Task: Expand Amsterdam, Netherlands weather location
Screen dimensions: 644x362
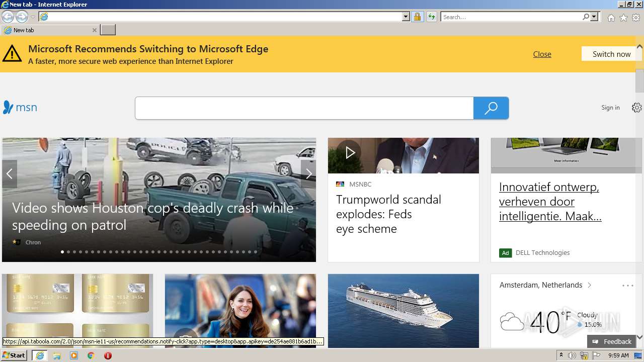Action: (x=545, y=285)
